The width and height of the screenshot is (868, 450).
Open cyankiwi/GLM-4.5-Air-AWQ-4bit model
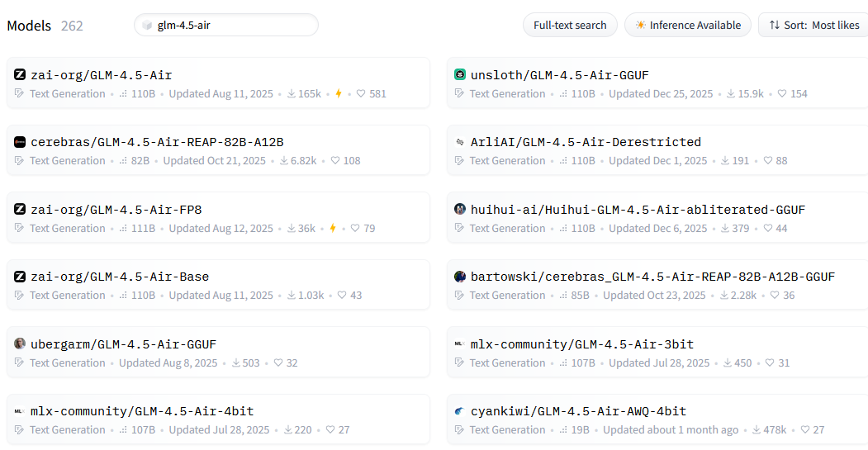tap(578, 411)
